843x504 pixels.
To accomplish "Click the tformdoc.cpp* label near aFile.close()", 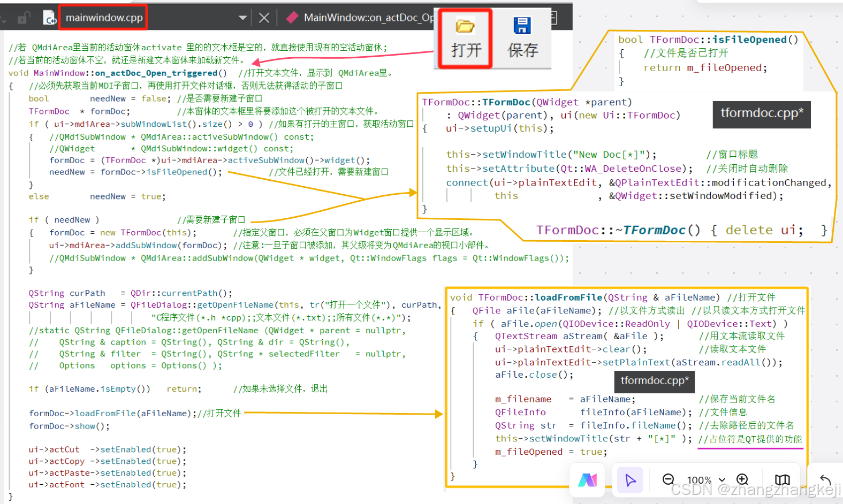I will click(x=655, y=381).
